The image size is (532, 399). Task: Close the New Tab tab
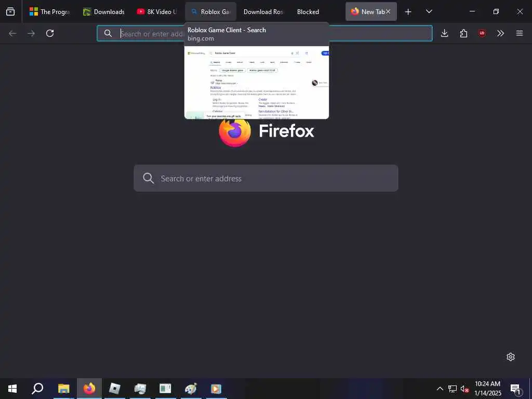pyautogui.click(x=388, y=11)
